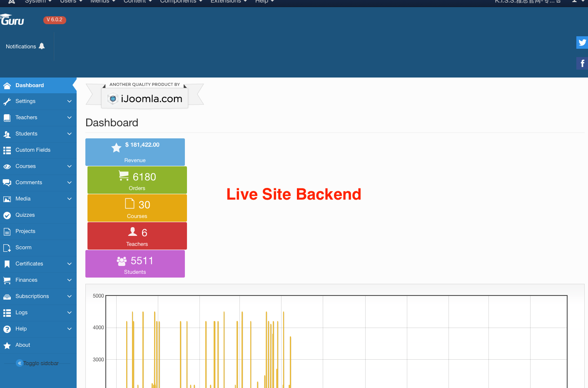Expand the Finances submenu chevron
Screen dimensions: 588x388
[x=70, y=280]
